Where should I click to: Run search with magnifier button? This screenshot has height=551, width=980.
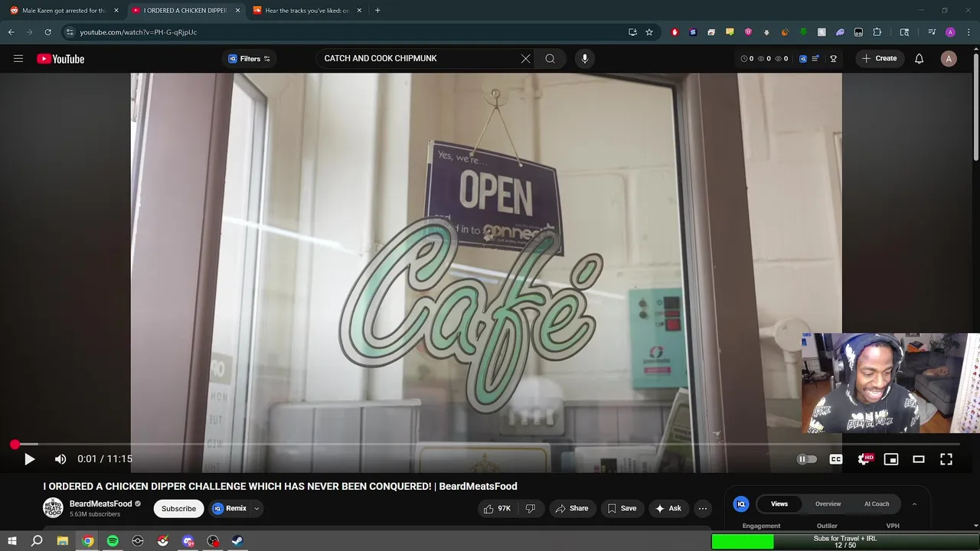(x=550, y=59)
